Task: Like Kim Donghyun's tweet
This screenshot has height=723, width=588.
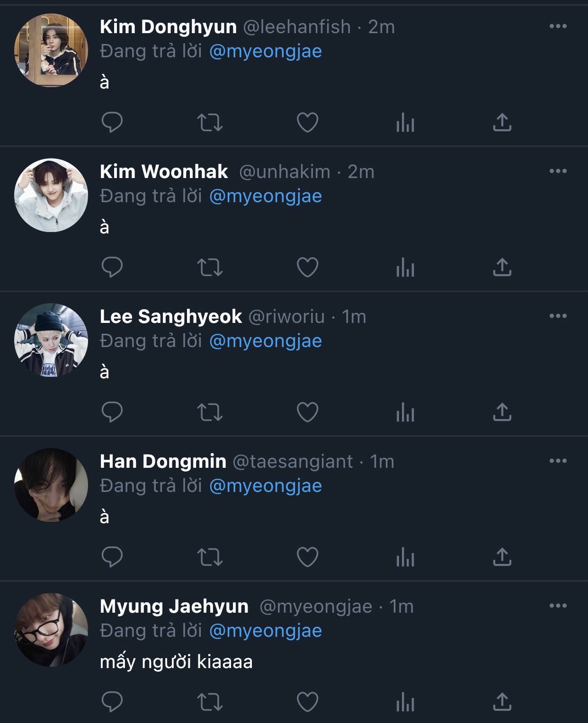Action: click(307, 122)
